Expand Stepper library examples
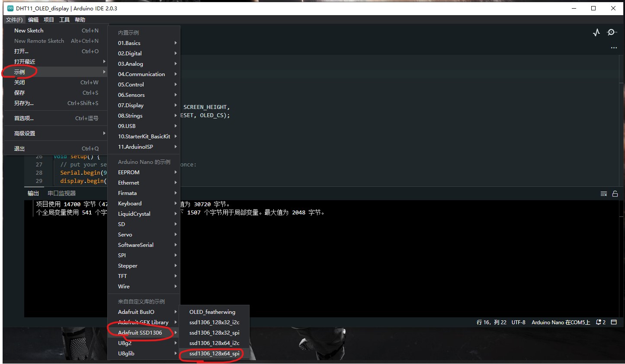This screenshot has width=625, height=364. pyautogui.click(x=144, y=266)
